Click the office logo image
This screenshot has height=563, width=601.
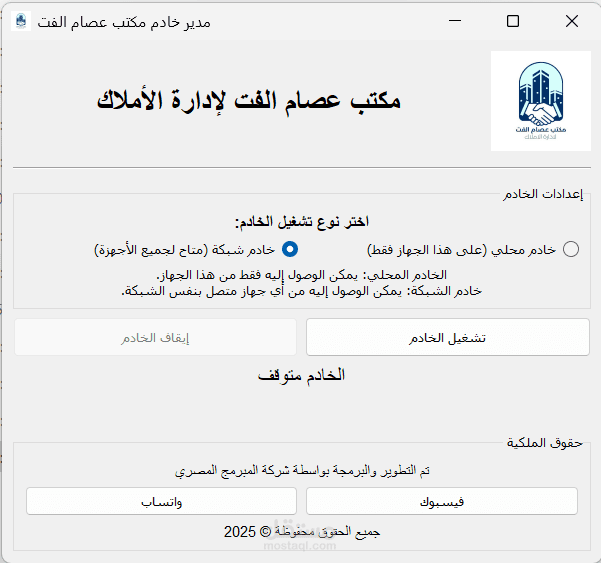point(541,101)
